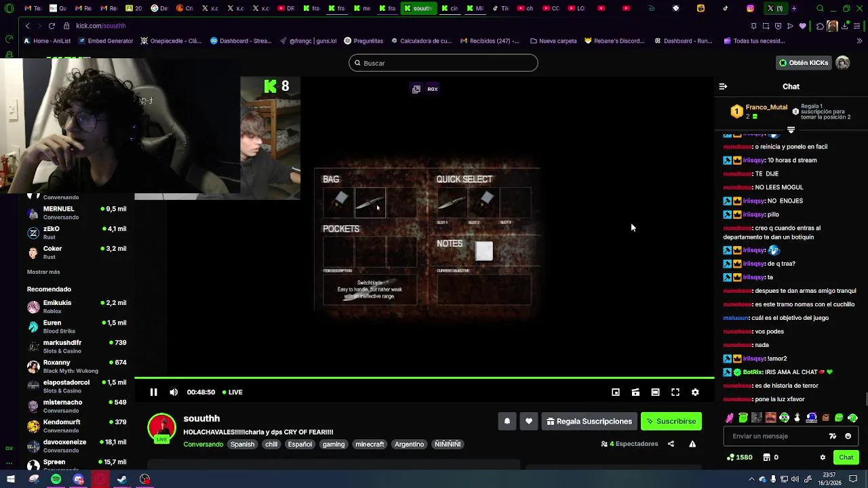Open Home - AniList bookmark
The height and width of the screenshot is (488, 868).
click(x=47, y=41)
